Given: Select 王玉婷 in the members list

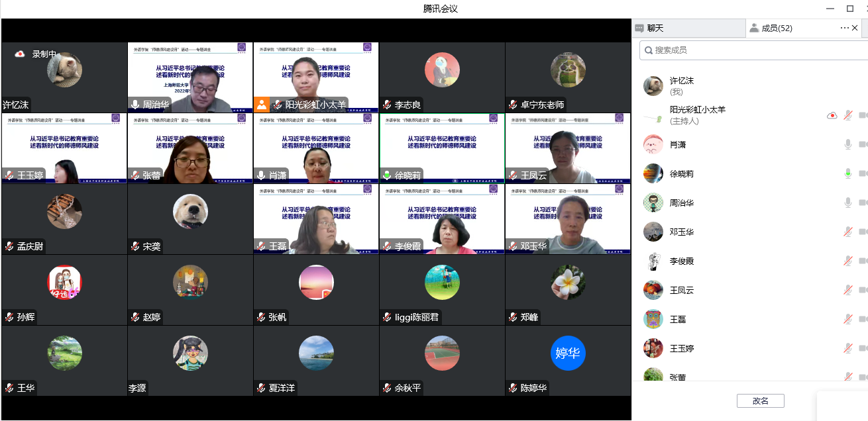Looking at the screenshot, I should [x=681, y=348].
